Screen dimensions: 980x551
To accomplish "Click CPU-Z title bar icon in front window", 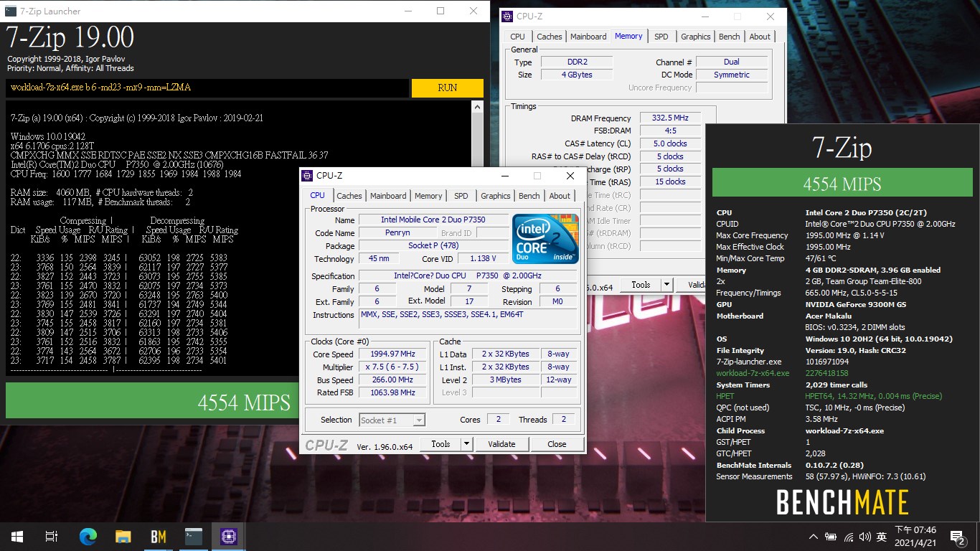I will click(307, 176).
